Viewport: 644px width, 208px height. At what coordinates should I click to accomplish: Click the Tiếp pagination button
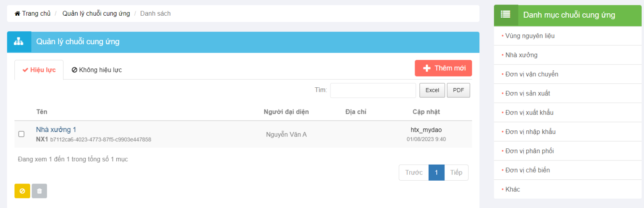click(x=456, y=173)
